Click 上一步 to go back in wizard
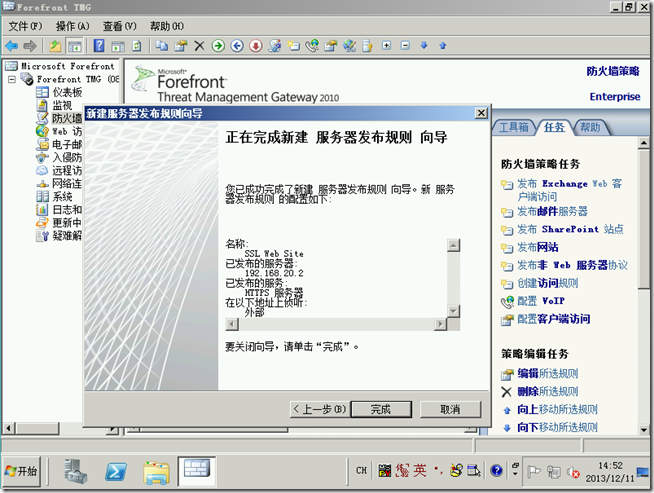Image resolution: width=654 pixels, height=493 pixels. pyautogui.click(x=320, y=409)
